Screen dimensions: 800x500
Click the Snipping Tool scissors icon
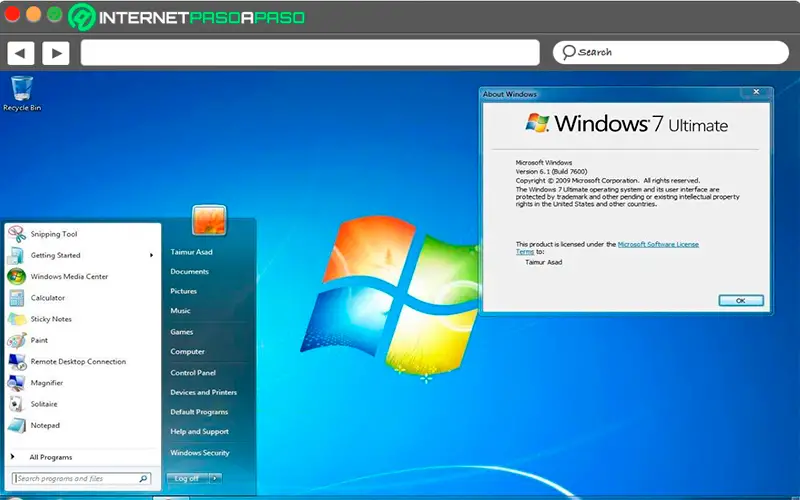[x=17, y=234]
